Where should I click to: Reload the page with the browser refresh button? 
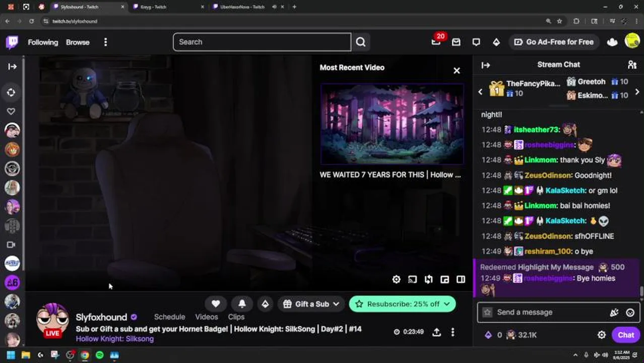point(31,21)
